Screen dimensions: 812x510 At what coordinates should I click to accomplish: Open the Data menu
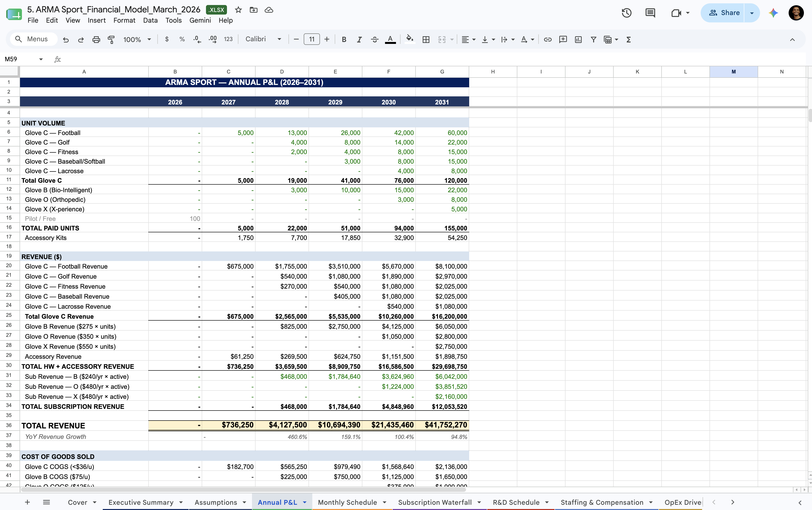tap(150, 20)
